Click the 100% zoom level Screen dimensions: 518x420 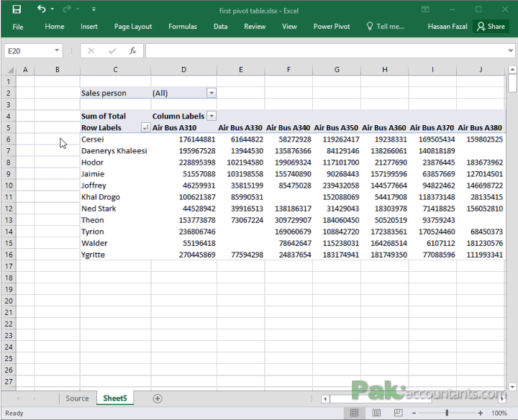(x=499, y=413)
